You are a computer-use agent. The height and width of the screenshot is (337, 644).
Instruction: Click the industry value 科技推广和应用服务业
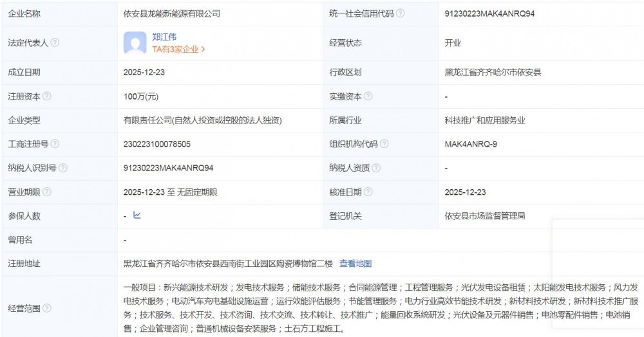coord(485,120)
